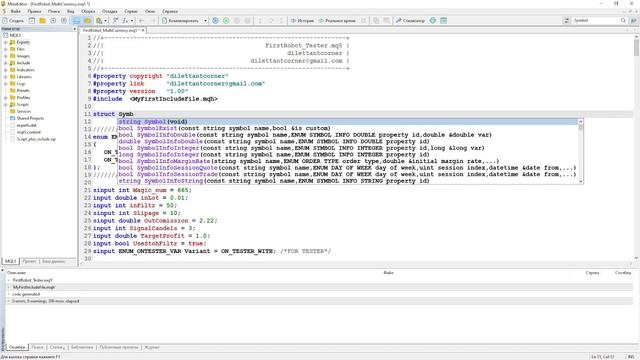The image size is (640, 360).
Task: Expand the Experts folder in navigator
Action: pyautogui.click(x=6, y=42)
